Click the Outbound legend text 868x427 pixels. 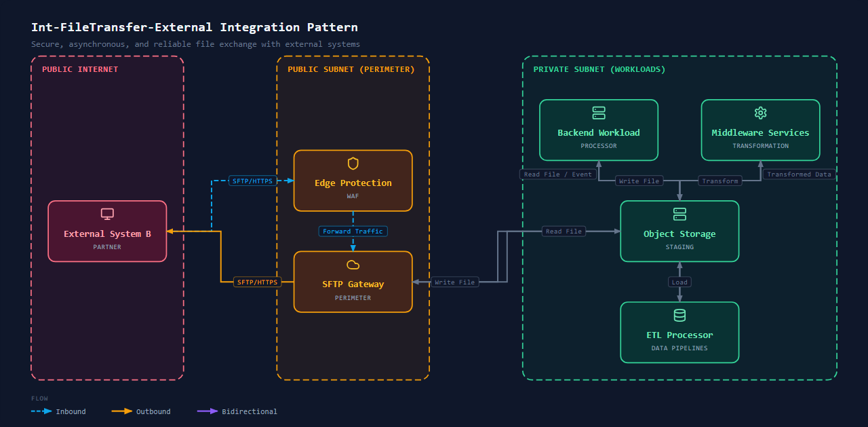point(153,411)
